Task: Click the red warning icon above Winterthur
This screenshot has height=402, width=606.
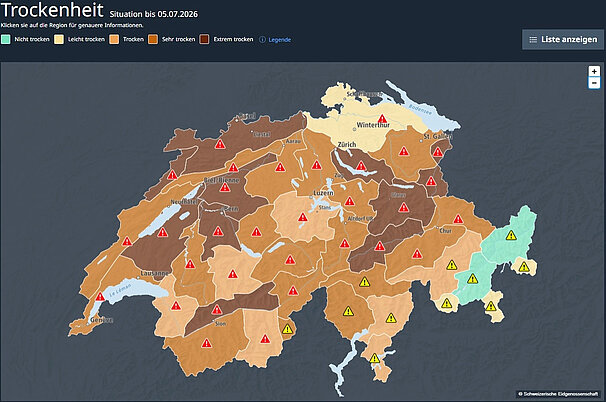Action: pos(382,118)
